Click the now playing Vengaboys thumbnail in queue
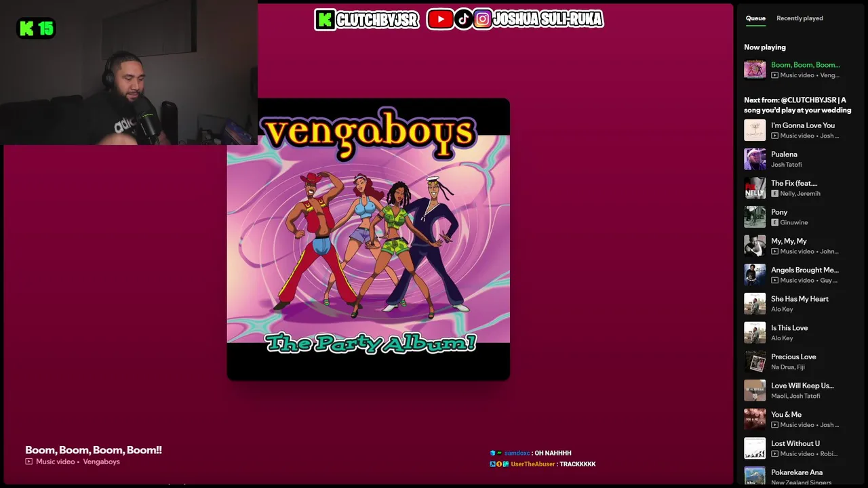This screenshot has width=868, height=488. [755, 69]
